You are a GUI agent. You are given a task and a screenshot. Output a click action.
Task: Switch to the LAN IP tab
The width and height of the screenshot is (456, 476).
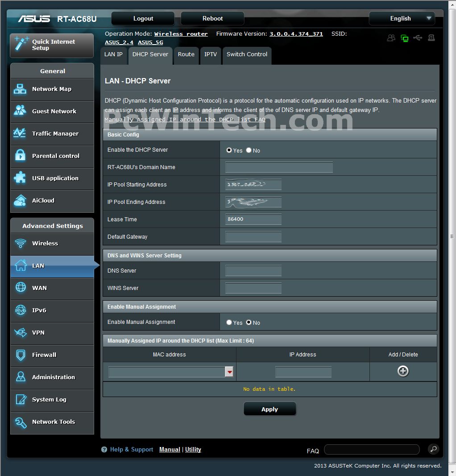coord(113,56)
